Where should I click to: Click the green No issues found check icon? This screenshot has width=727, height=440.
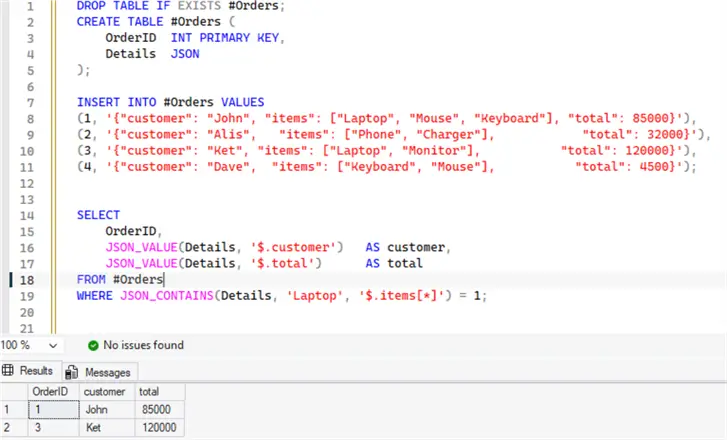[x=93, y=345]
